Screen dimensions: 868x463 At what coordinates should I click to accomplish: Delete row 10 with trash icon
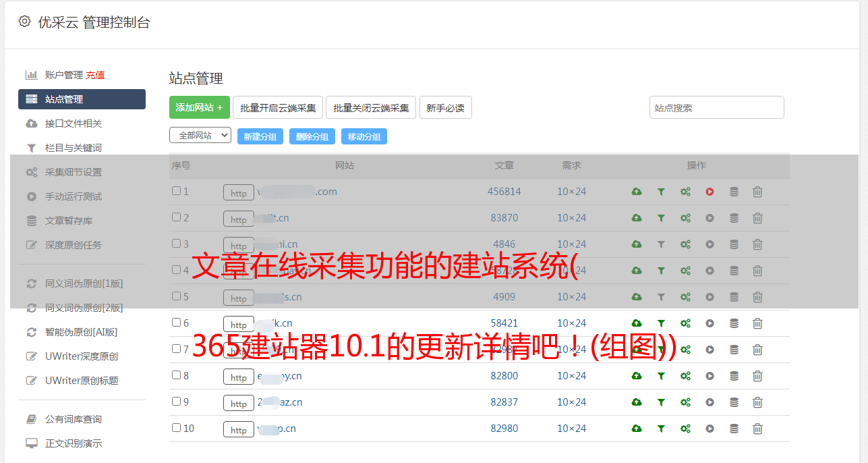point(757,429)
